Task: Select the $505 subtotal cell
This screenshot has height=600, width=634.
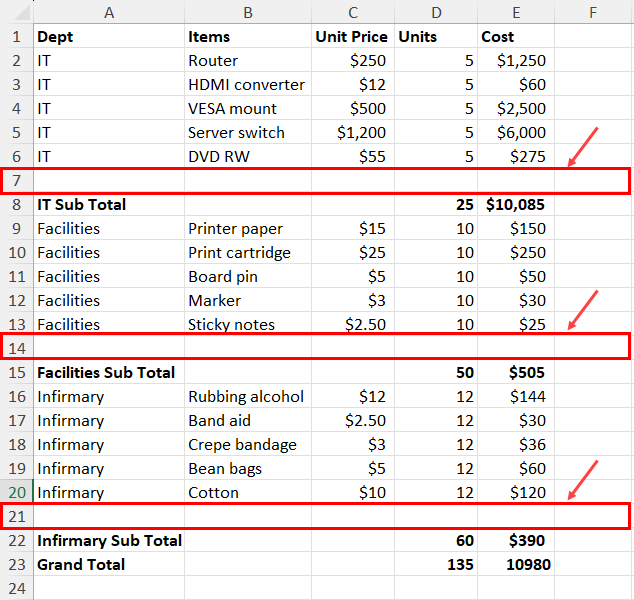Action: click(516, 373)
